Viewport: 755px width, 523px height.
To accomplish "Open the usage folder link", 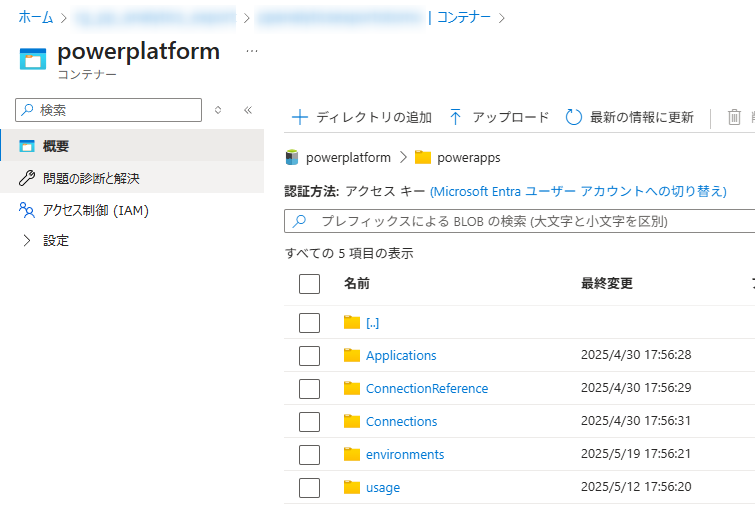I will pyautogui.click(x=383, y=487).
